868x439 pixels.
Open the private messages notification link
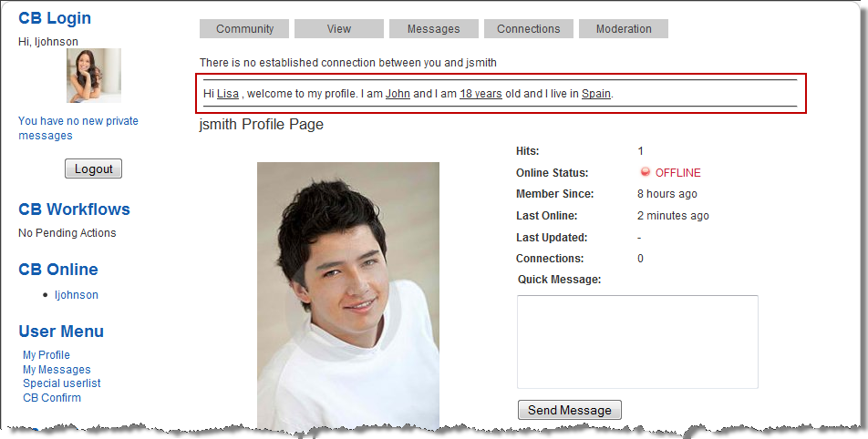click(78, 128)
